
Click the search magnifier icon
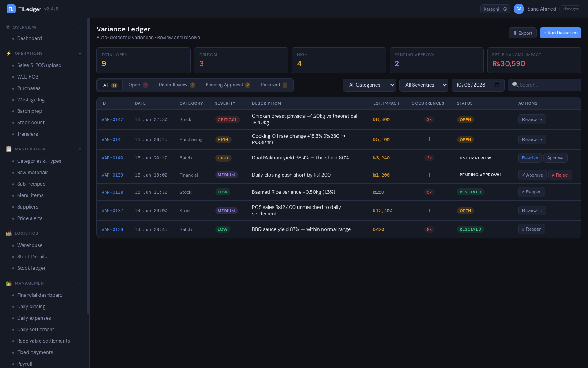[515, 85]
